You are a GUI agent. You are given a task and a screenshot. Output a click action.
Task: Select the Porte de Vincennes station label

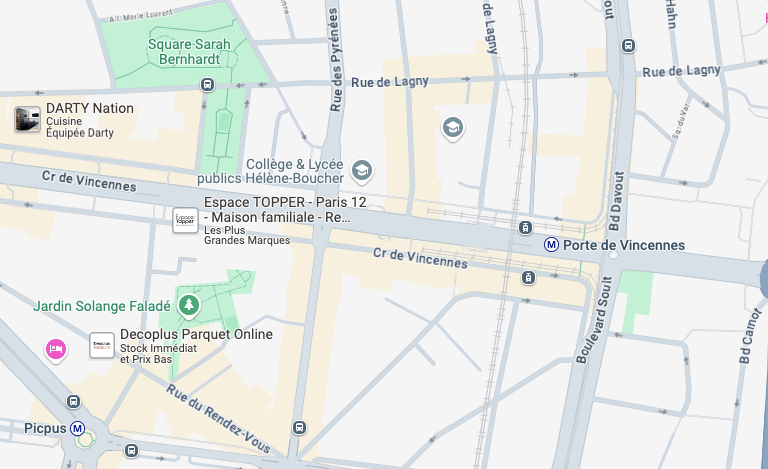[624, 245]
